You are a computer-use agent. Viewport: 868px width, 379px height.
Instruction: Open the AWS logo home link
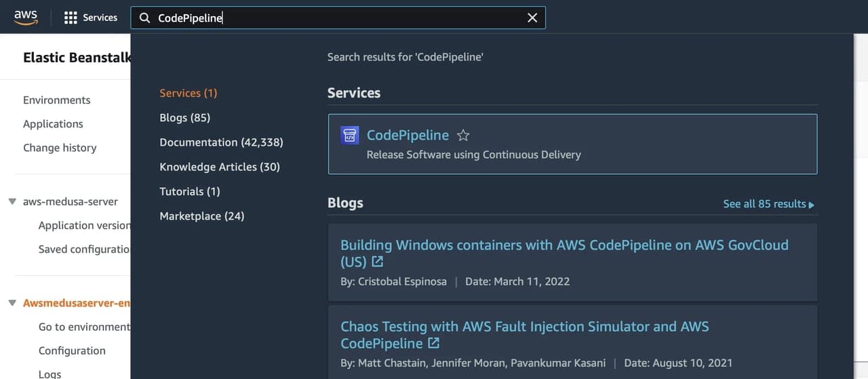(x=25, y=18)
